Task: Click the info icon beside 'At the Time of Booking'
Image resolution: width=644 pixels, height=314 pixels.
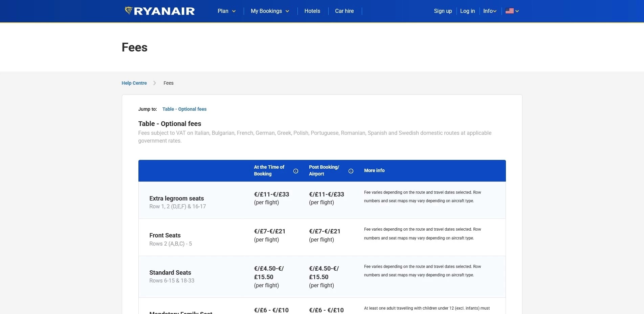Action: (x=296, y=171)
